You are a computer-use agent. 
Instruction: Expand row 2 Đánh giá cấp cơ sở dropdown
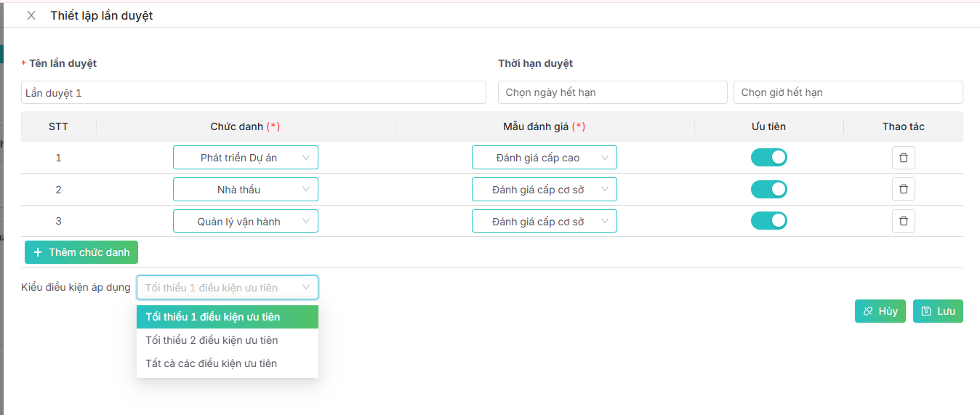(x=544, y=190)
